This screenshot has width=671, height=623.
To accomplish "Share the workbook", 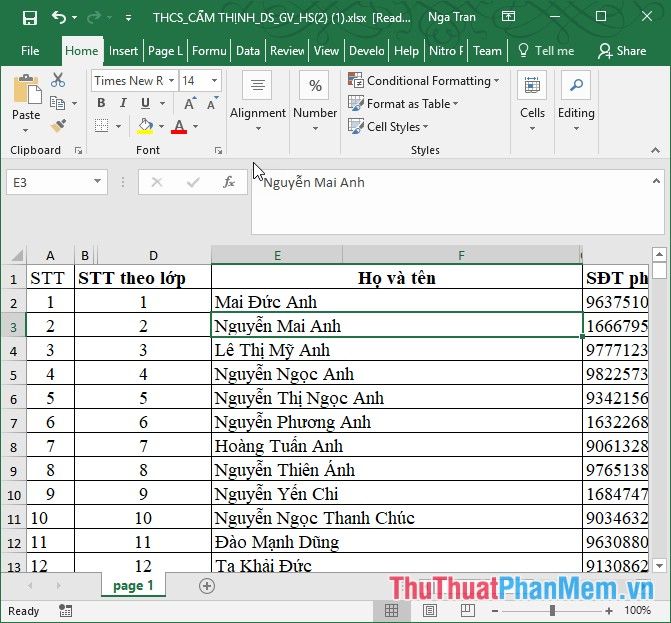I will [x=622, y=51].
